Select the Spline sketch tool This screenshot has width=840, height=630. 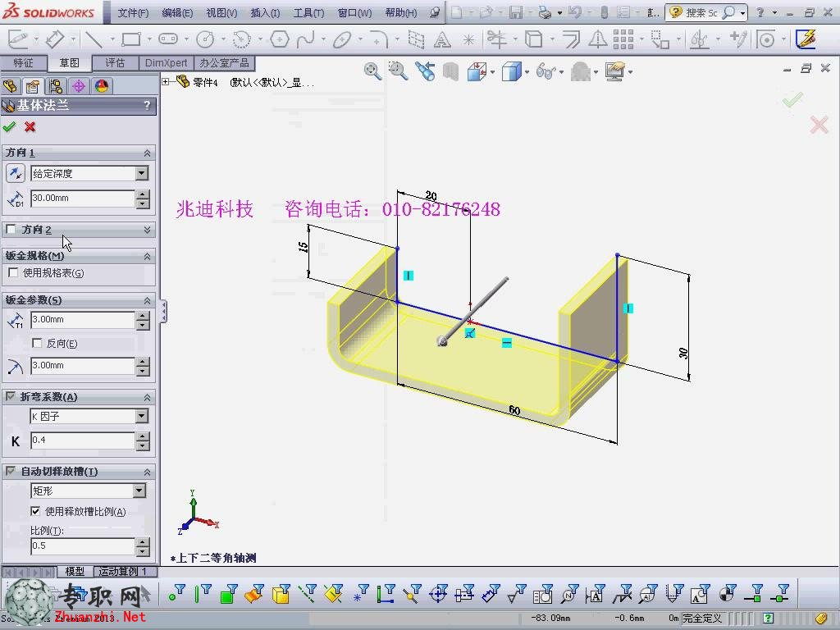pos(305,39)
